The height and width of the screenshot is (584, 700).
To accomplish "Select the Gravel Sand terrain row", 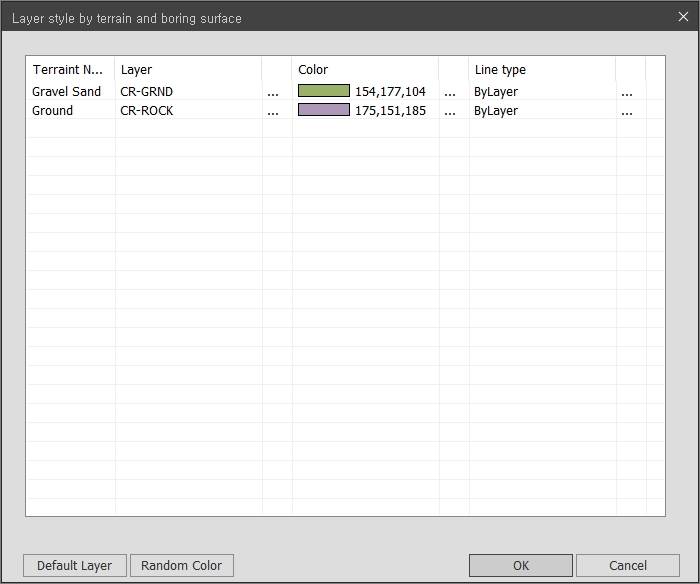I will (67, 92).
